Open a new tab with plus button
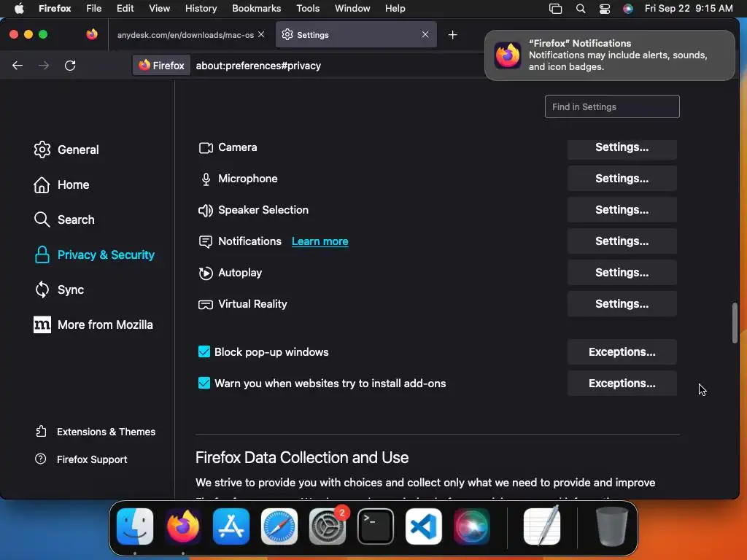The height and width of the screenshot is (560, 747). click(x=452, y=35)
